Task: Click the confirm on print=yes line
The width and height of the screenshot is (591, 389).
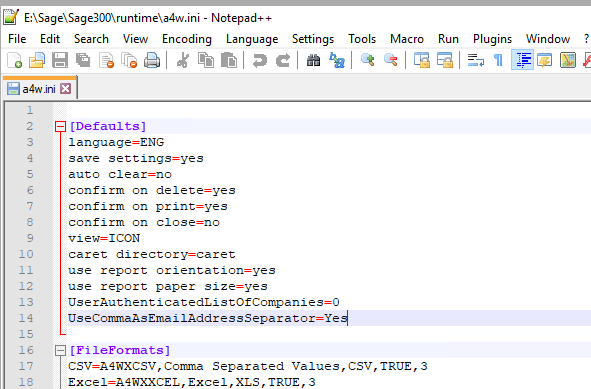Action: pyautogui.click(x=148, y=206)
